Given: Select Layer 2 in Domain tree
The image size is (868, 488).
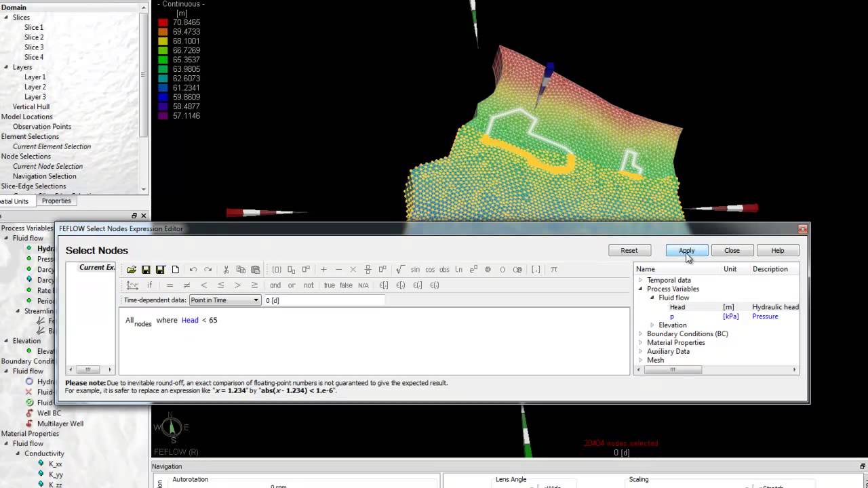Looking at the screenshot, I should point(35,87).
